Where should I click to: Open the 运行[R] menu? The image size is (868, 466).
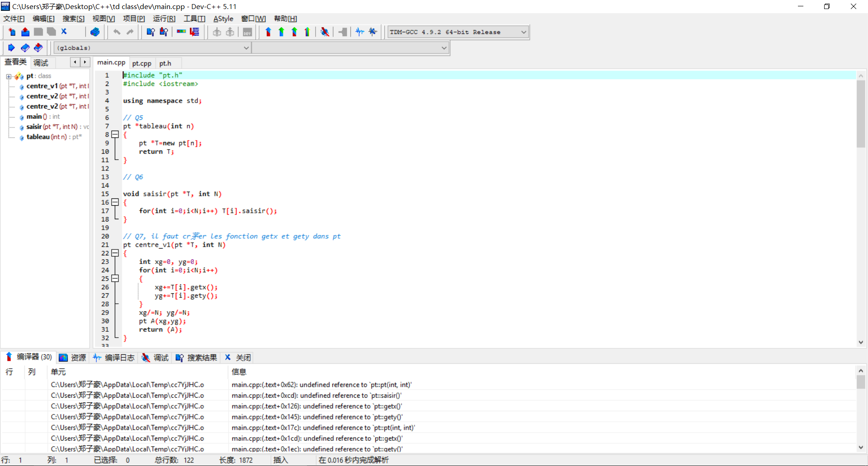pyautogui.click(x=164, y=19)
